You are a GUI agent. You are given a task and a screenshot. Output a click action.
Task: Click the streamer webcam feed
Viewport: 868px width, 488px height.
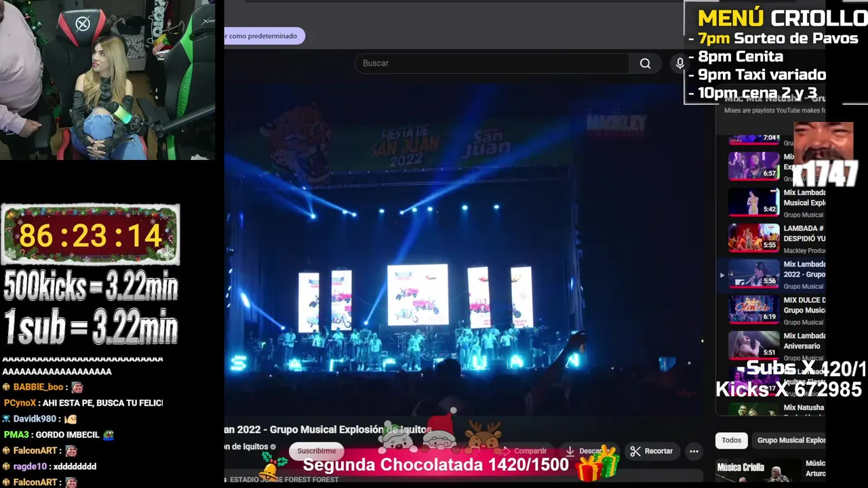(x=108, y=80)
